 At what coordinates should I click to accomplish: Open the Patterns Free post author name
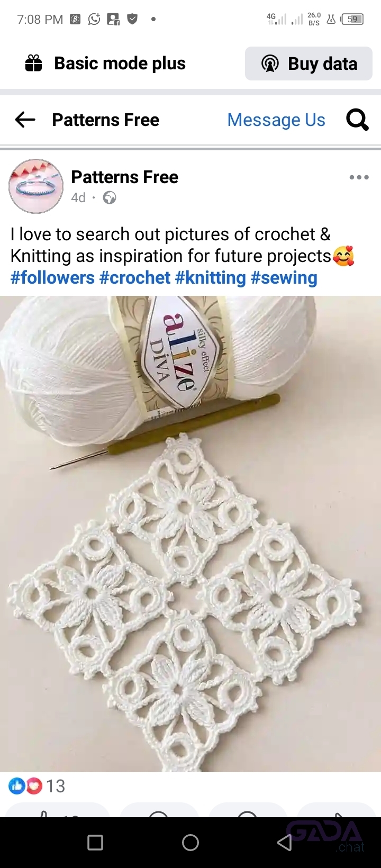[124, 177]
